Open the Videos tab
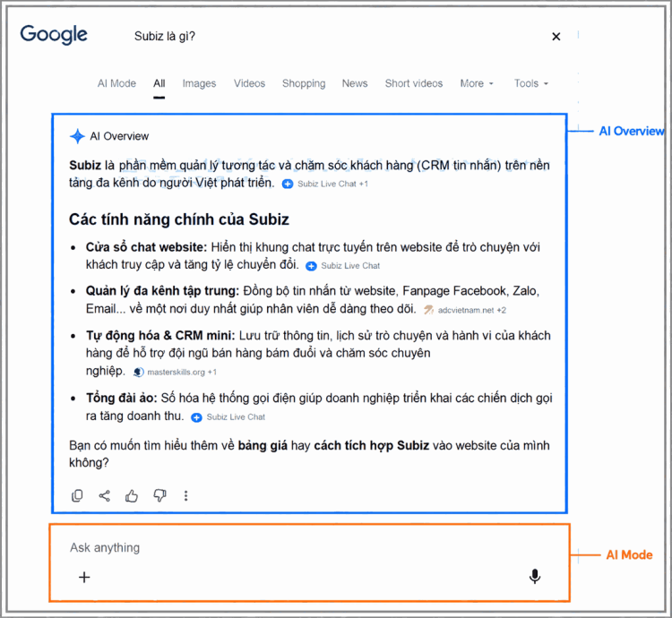672x618 pixels. pyautogui.click(x=249, y=83)
